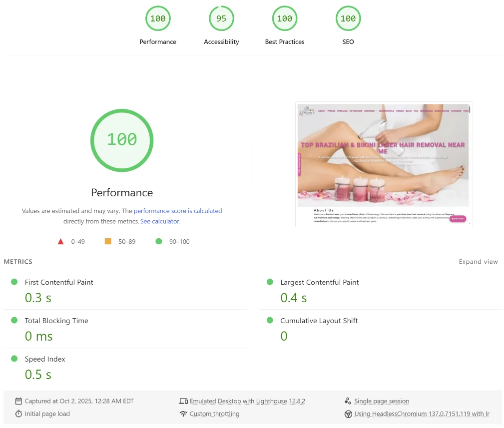
Task: Select the 0 ms blocking time value
Action: coord(38,336)
